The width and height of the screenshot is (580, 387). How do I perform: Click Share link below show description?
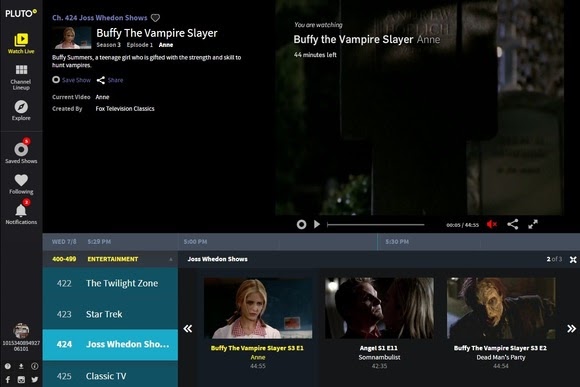[110, 80]
